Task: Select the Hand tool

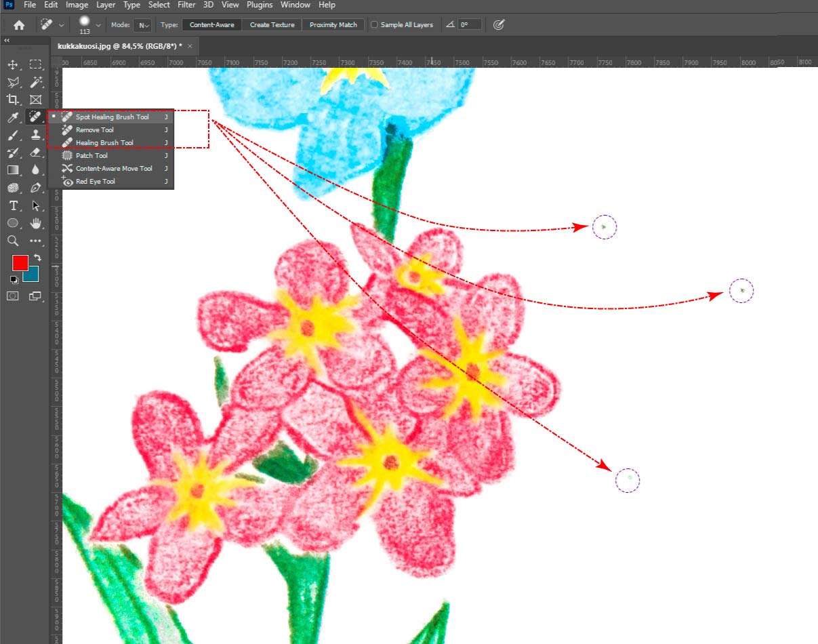Action: tap(36, 223)
